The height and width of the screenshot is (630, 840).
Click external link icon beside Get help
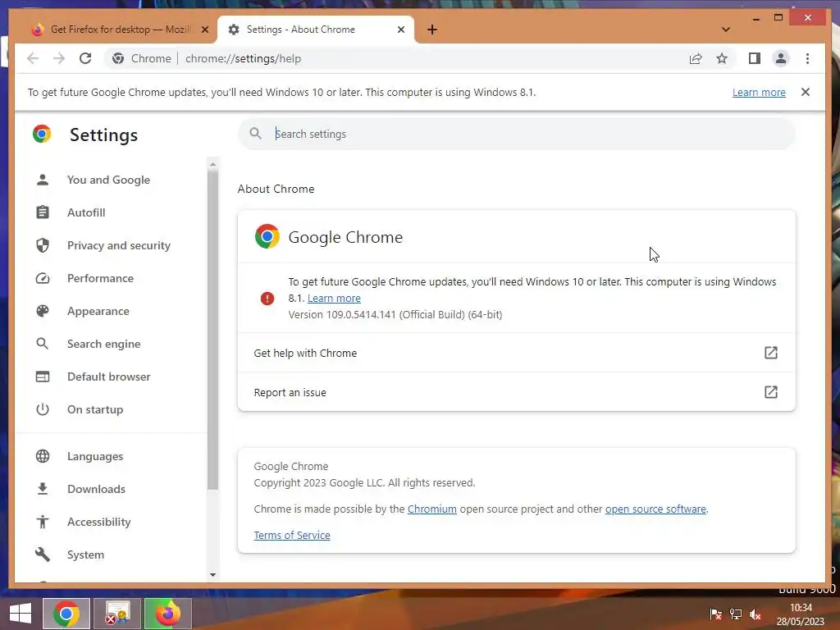point(770,353)
